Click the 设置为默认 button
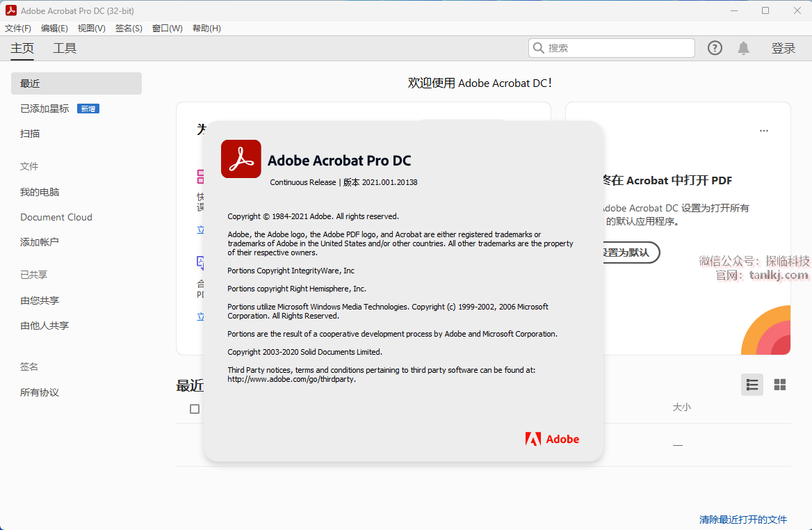 coord(628,252)
